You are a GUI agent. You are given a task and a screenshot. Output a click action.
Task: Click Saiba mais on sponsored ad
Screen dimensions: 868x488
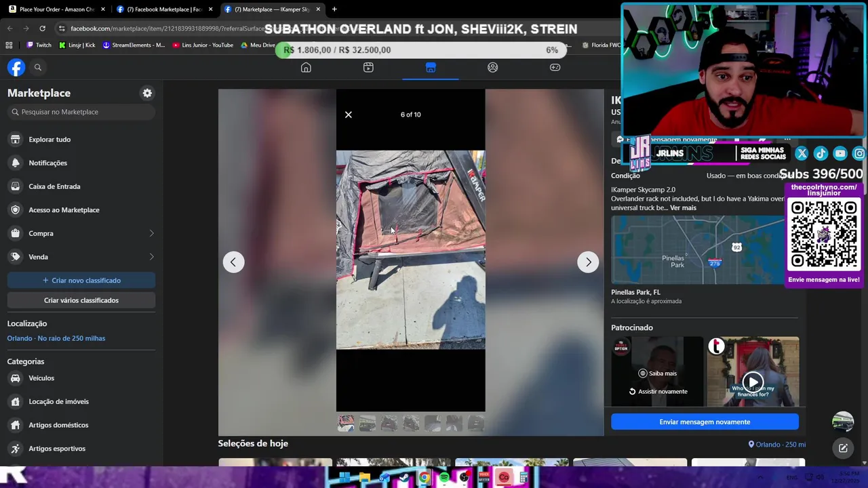click(x=657, y=373)
